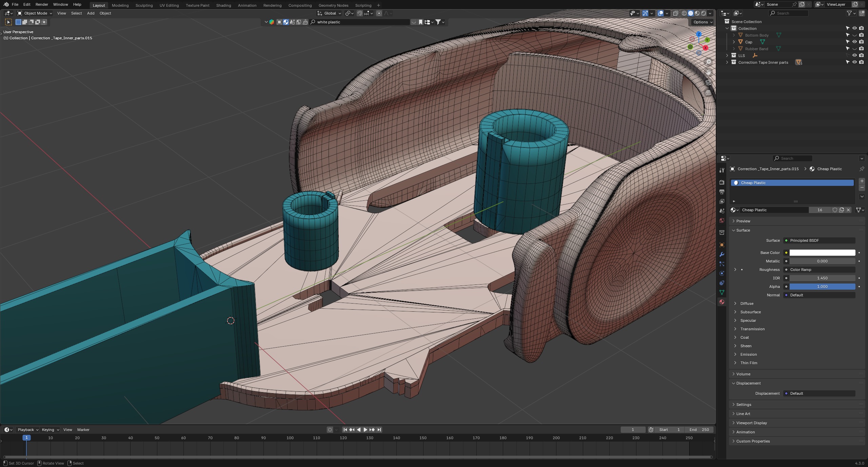
Task: Click the Move view hand gizmo
Action: click(709, 72)
